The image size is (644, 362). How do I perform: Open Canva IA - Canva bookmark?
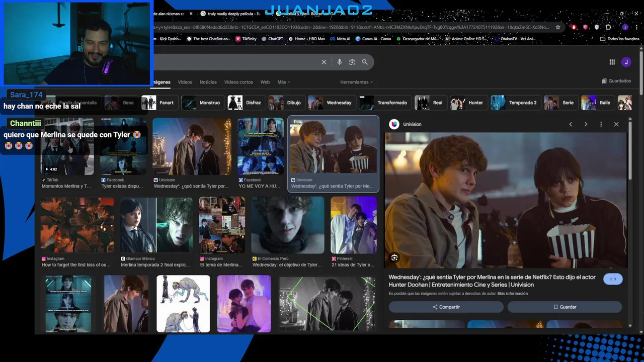pyautogui.click(x=373, y=39)
